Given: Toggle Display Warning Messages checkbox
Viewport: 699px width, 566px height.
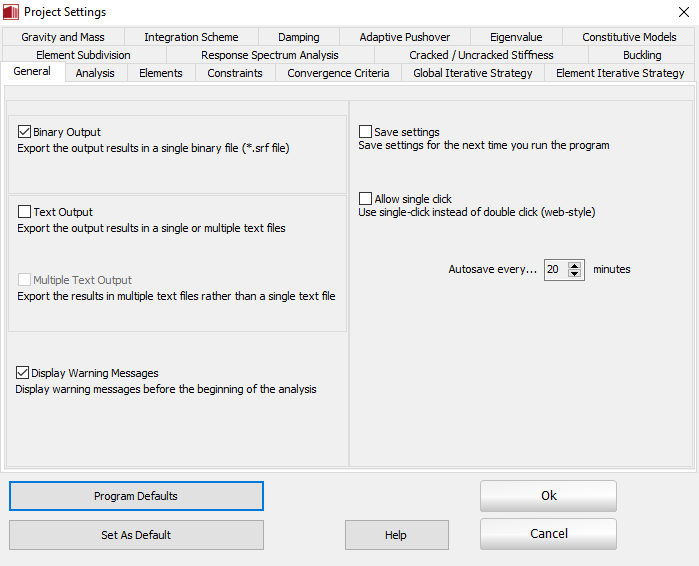Looking at the screenshot, I should (23, 373).
